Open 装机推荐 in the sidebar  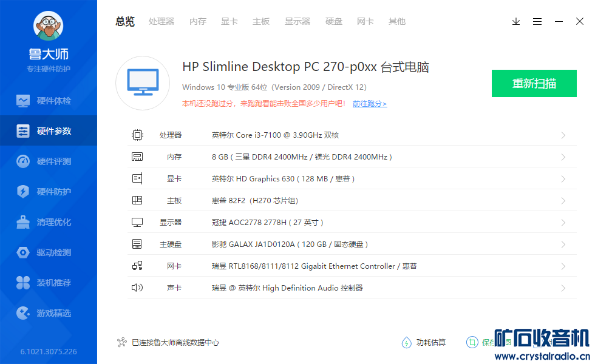[x=49, y=283]
